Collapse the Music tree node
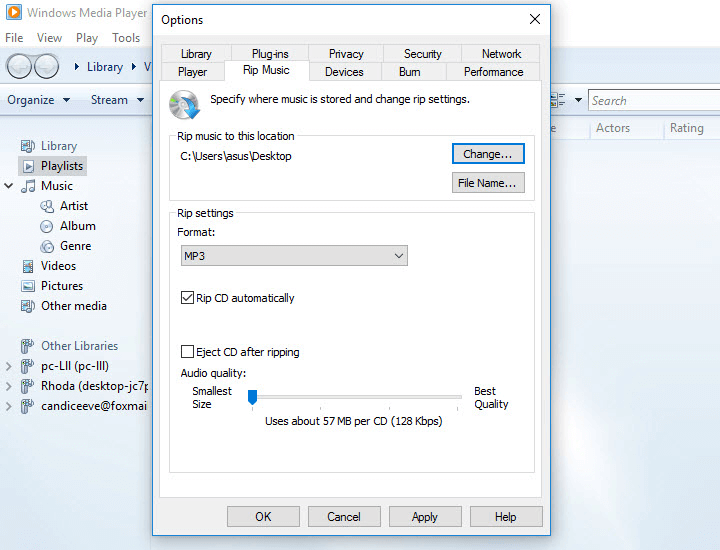This screenshot has height=550, width=720. pyautogui.click(x=9, y=186)
